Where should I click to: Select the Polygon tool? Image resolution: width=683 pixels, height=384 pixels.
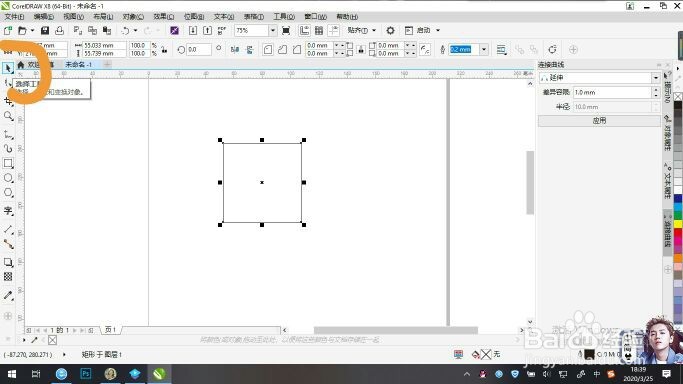8,192
